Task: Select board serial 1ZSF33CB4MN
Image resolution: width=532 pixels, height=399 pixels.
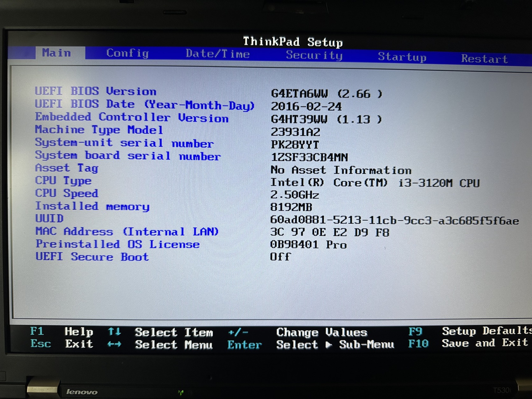Action: (x=309, y=157)
